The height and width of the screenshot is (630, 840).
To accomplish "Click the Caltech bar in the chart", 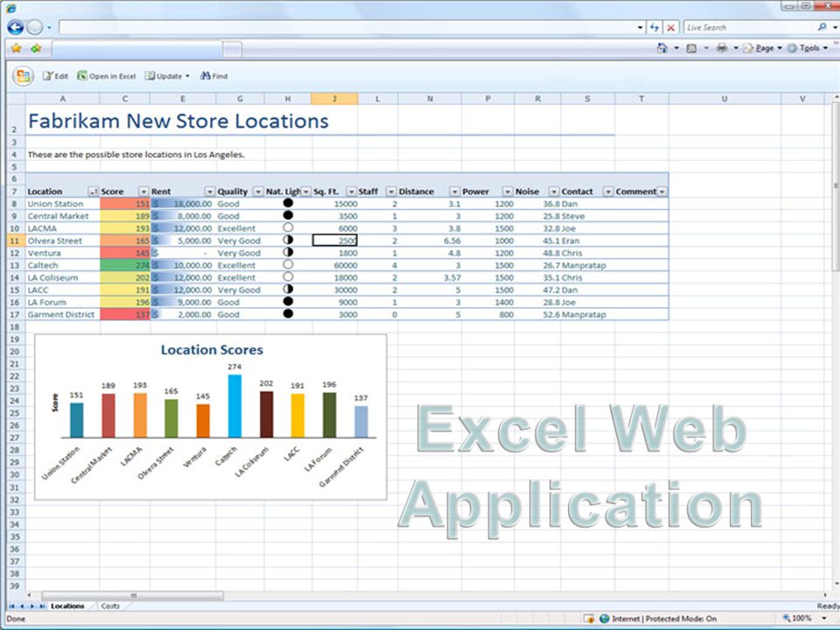I will [x=234, y=406].
